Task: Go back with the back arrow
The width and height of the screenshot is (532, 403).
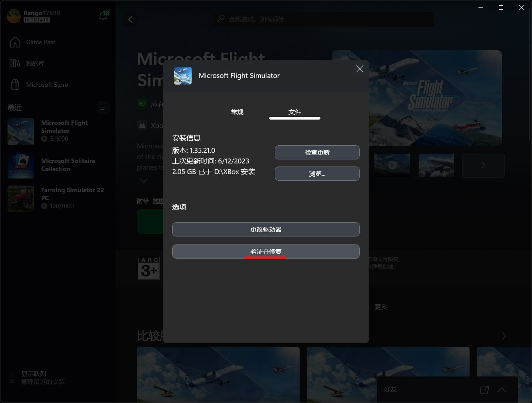Action: [x=131, y=19]
